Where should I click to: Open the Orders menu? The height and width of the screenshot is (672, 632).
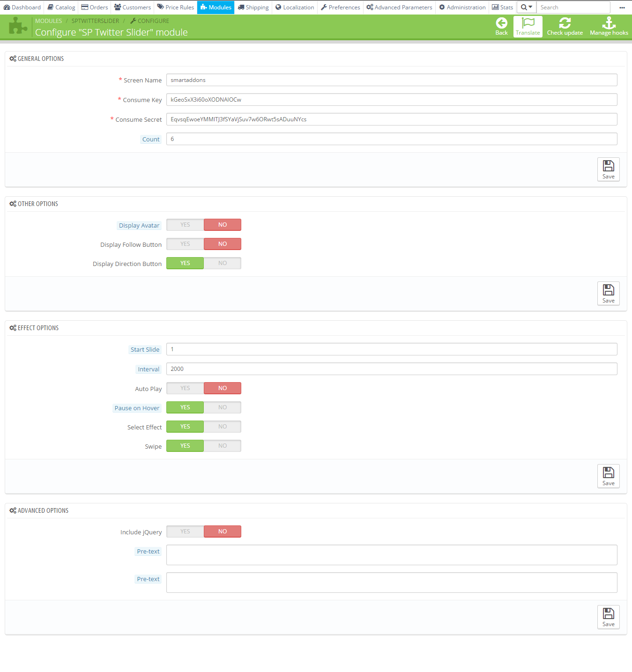[x=95, y=7]
